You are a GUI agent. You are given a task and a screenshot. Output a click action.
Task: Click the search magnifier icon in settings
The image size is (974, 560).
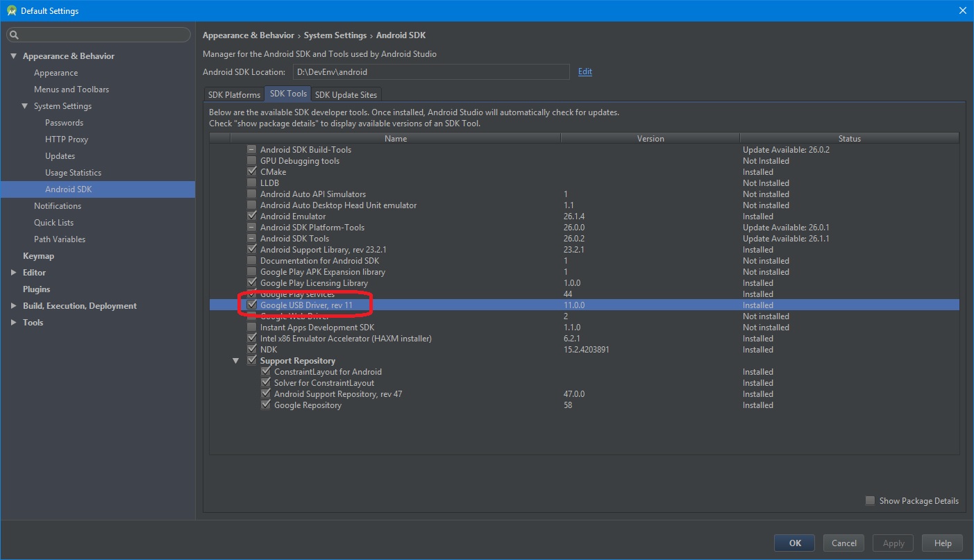14,35
